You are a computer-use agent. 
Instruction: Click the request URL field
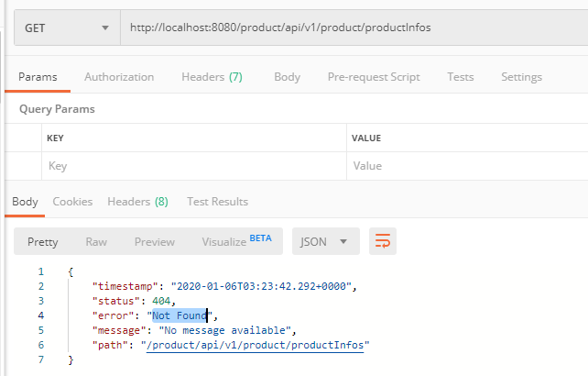(354, 28)
